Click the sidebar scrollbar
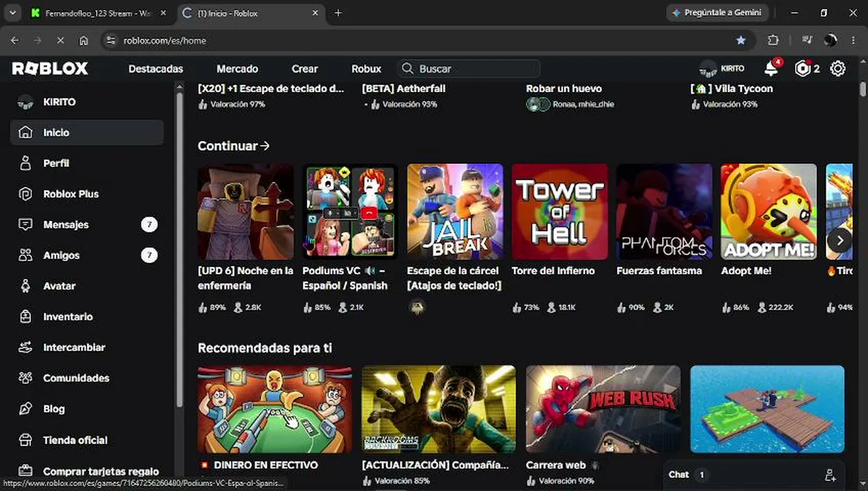 (179, 249)
